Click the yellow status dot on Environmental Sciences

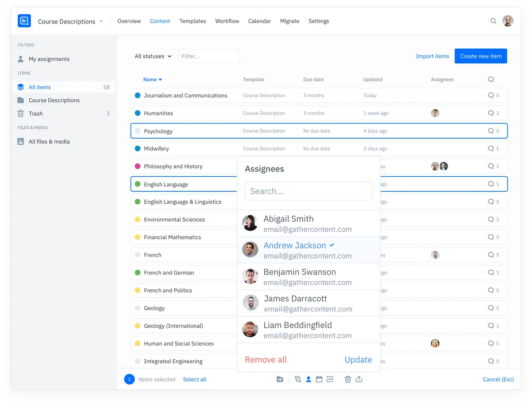(137, 219)
